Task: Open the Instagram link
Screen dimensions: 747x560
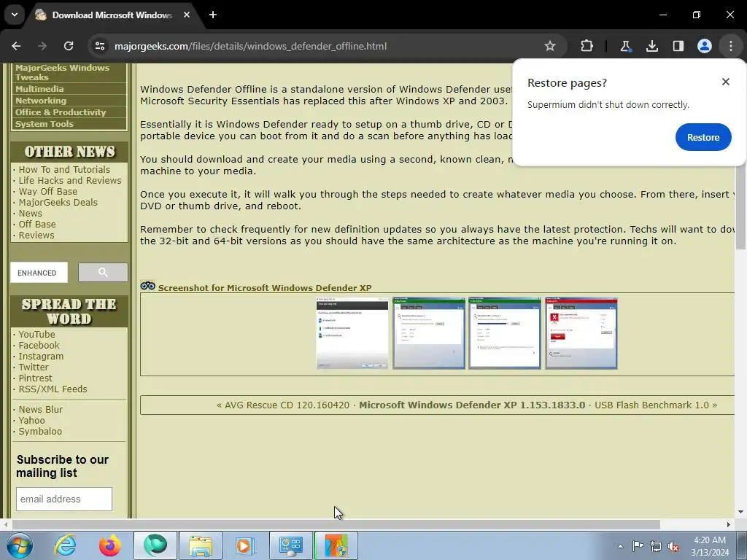Action: click(x=41, y=356)
